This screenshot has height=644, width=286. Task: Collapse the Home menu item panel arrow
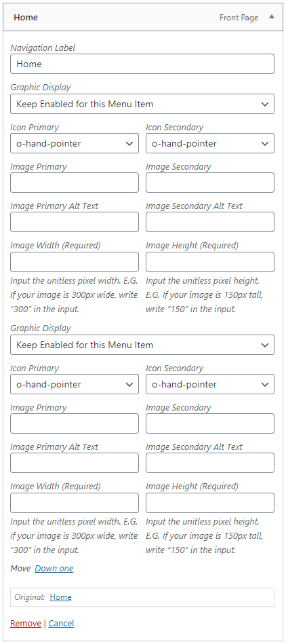pyautogui.click(x=271, y=17)
